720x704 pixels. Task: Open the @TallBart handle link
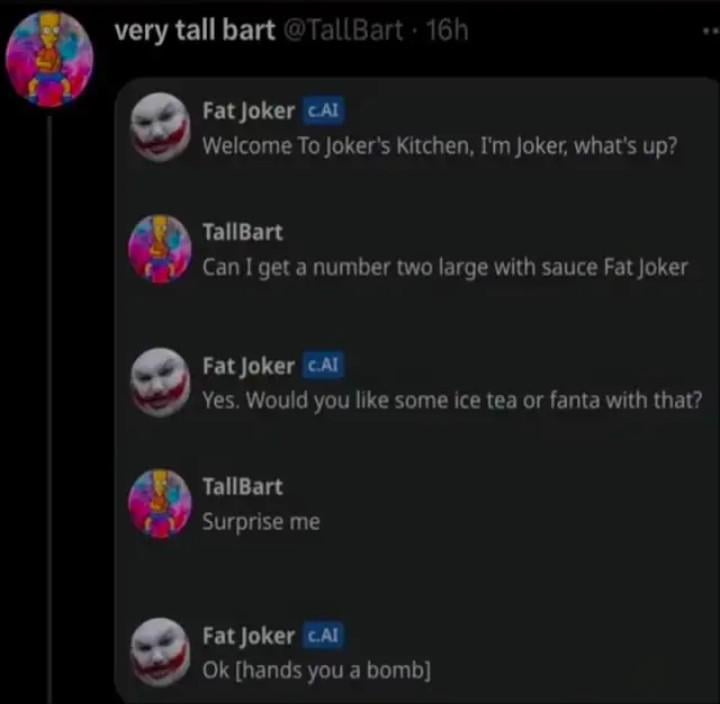[x=343, y=30]
